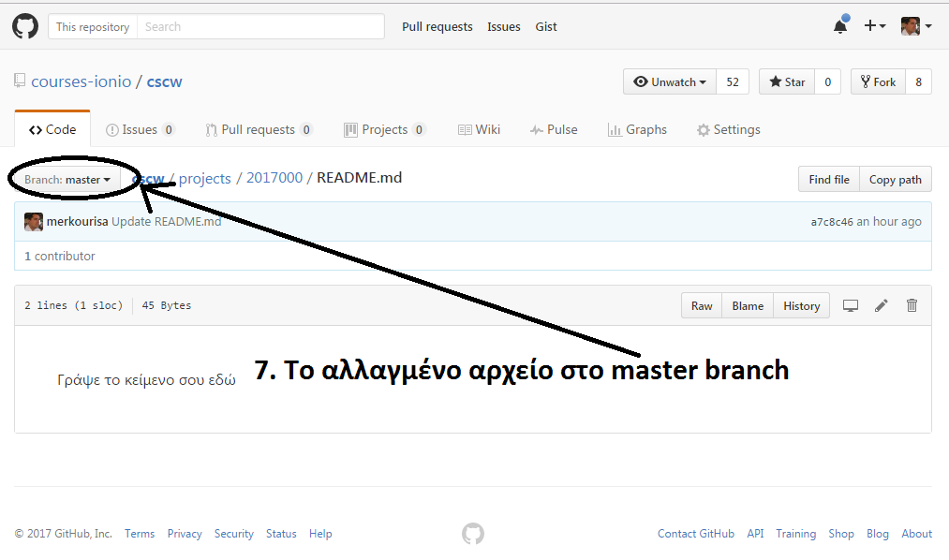Fork the repository
Viewport: 949px width, 560px height.
[x=878, y=81]
